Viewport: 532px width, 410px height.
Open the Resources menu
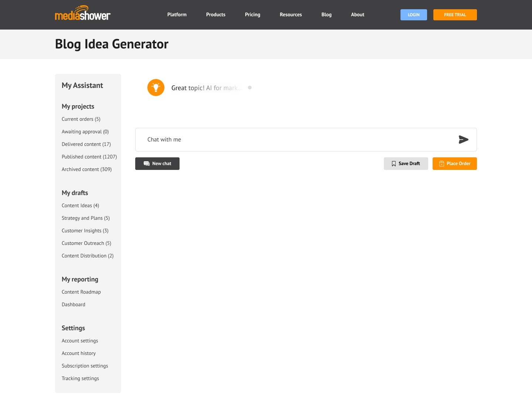click(x=291, y=15)
